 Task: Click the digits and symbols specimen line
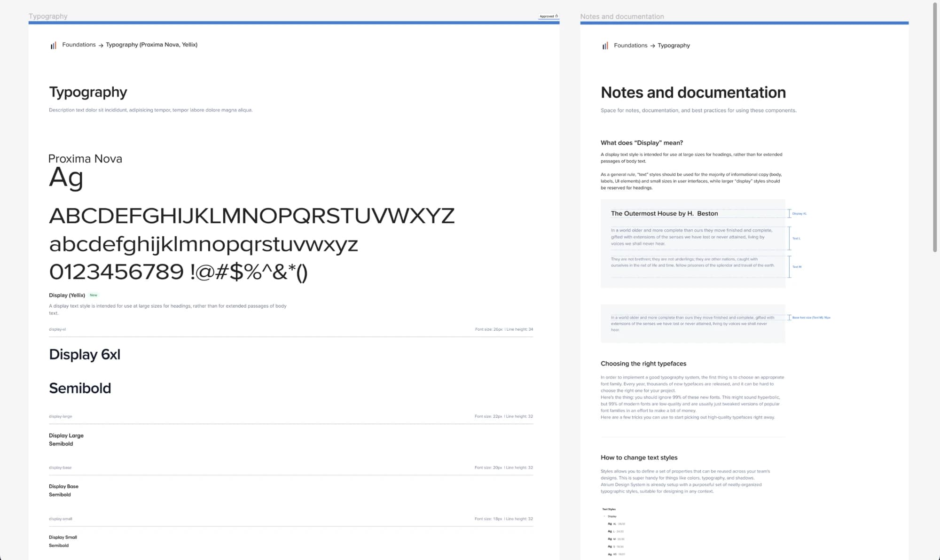coord(179,272)
